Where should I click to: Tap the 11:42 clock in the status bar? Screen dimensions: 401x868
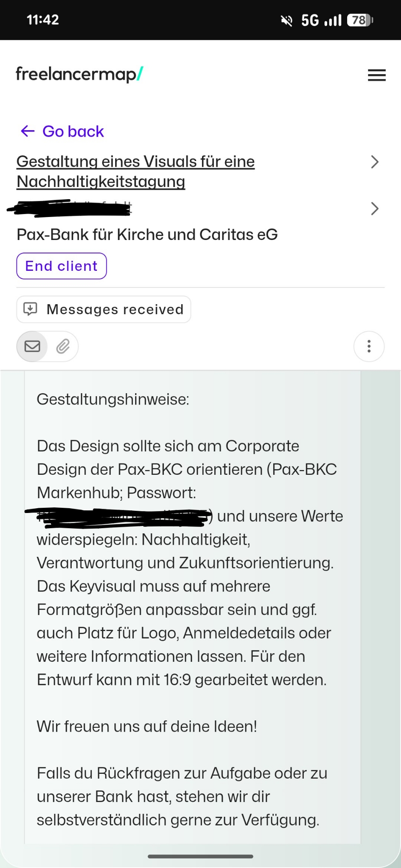pos(43,20)
